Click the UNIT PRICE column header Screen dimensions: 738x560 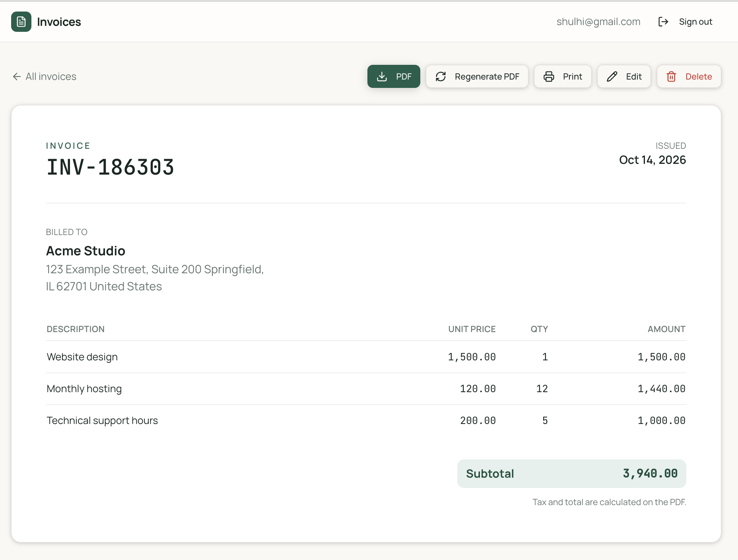coord(472,329)
